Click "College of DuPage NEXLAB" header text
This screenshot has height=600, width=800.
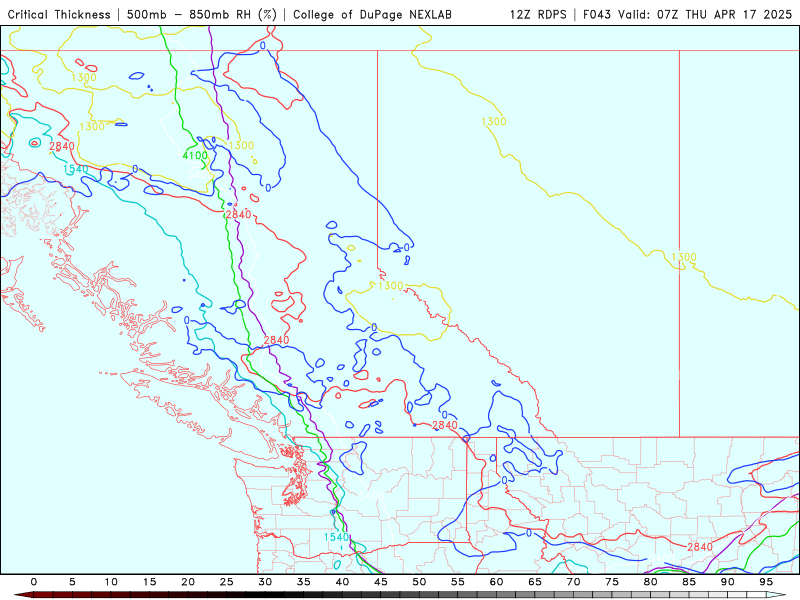(x=372, y=14)
